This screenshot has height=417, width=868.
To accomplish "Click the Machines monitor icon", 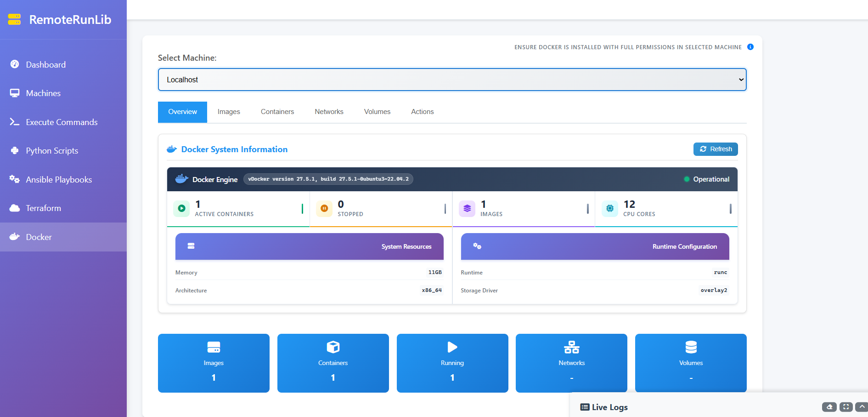I will 15,93.
